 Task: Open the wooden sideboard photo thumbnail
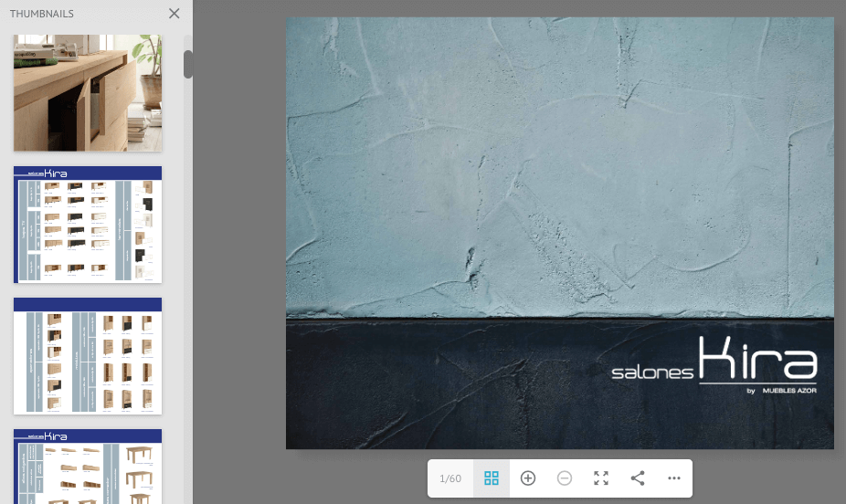(88, 92)
